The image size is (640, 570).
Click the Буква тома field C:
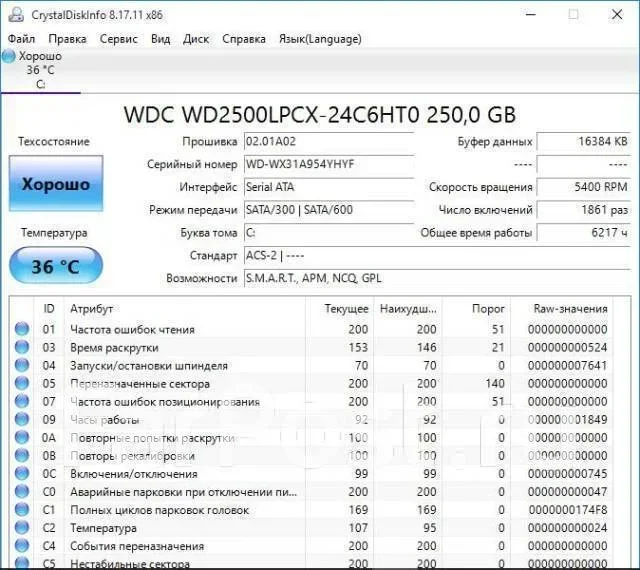[x=329, y=233]
